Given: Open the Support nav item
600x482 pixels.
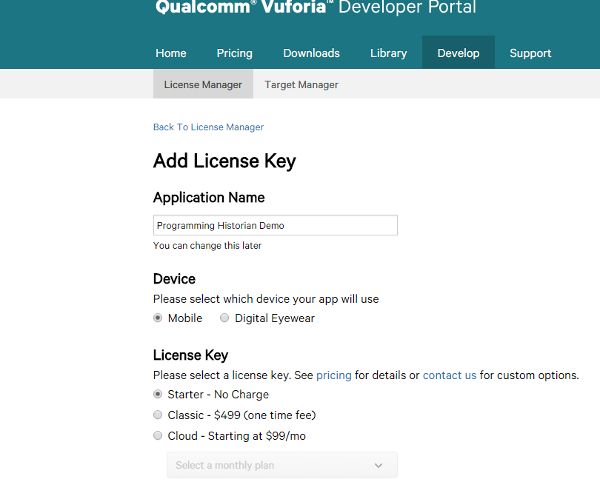Looking at the screenshot, I should [530, 53].
